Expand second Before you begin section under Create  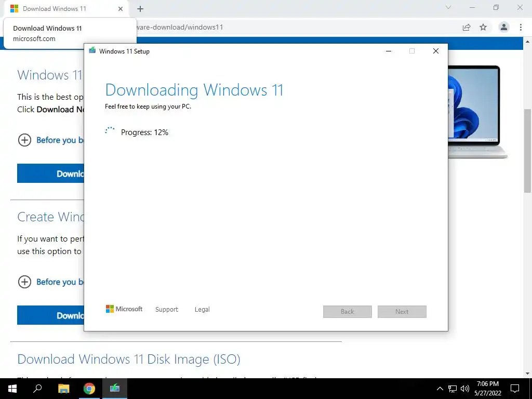click(x=51, y=282)
